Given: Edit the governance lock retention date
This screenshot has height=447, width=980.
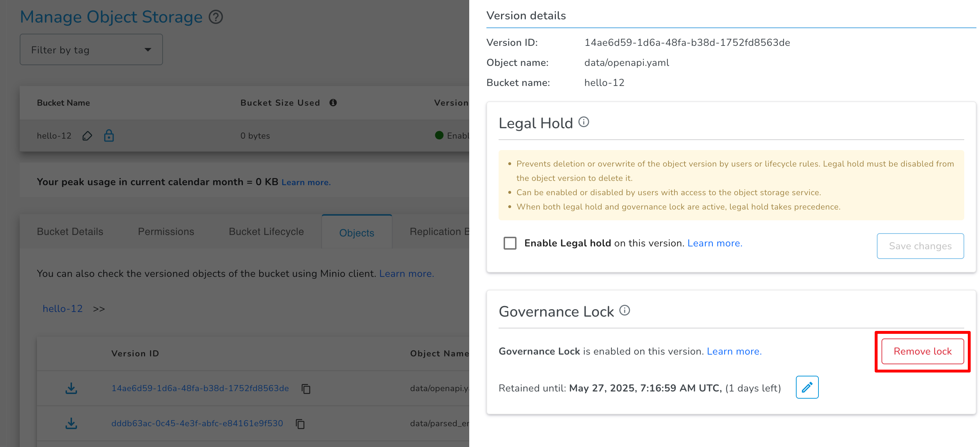Looking at the screenshot, I should coord(807,387).
